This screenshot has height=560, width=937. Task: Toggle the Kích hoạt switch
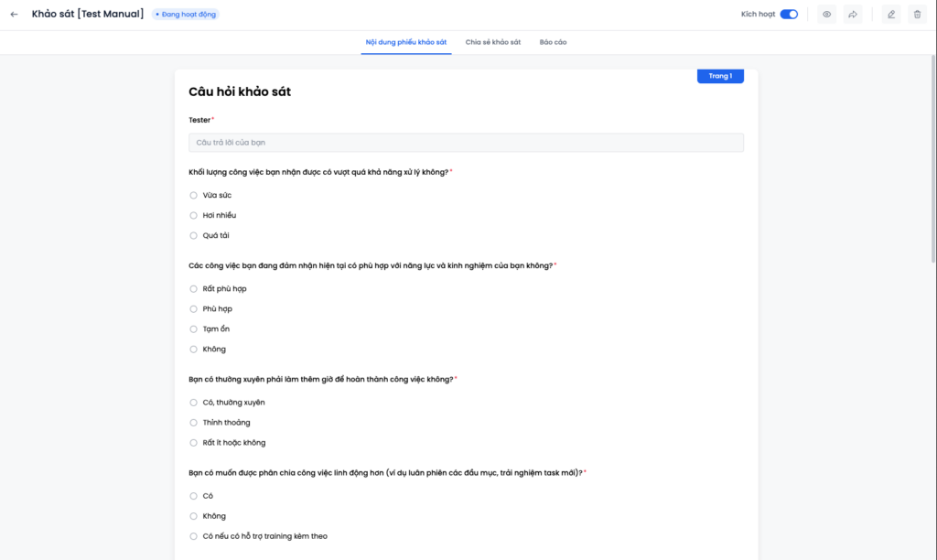[x=789, y=15]
